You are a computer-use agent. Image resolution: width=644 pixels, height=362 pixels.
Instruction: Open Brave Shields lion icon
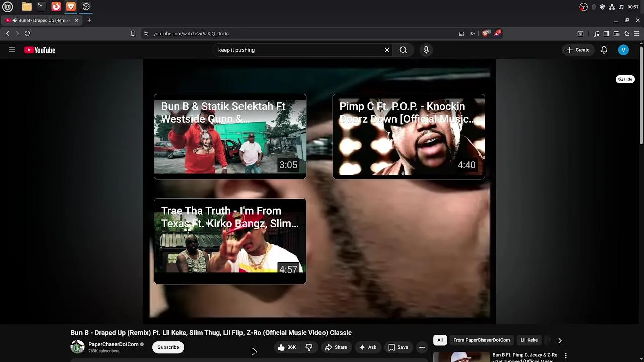click(x=485, y=33)
